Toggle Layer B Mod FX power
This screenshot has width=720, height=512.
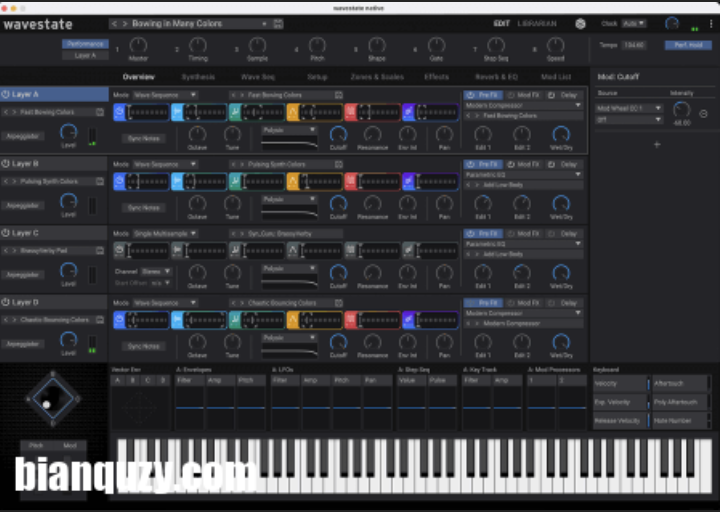pos(511,164)
